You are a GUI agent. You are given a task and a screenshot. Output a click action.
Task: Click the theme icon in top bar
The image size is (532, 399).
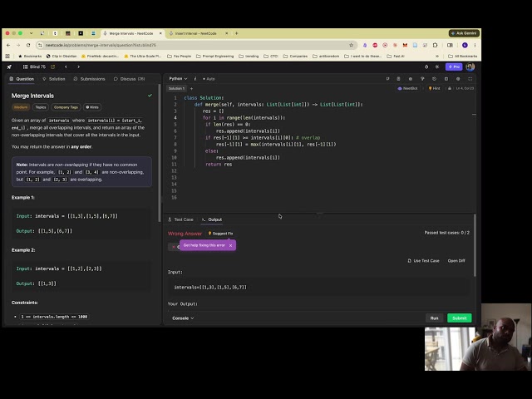click(x=437, y=66)
